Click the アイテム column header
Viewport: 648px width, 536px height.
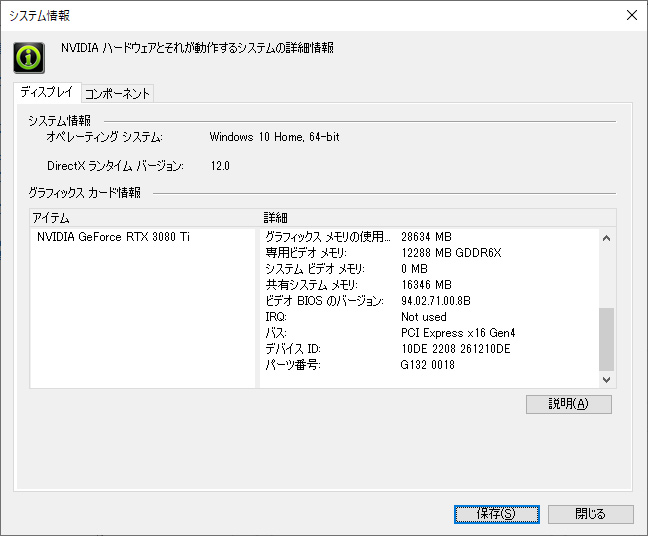click(144, 218)
